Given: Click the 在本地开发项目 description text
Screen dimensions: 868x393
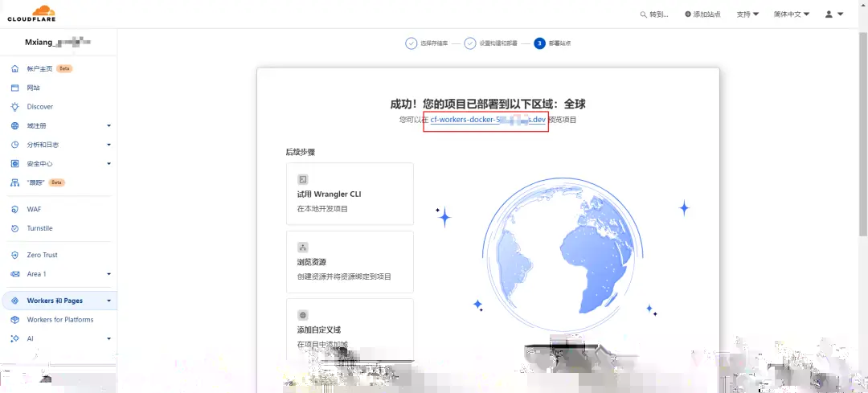Looking at the screenshot, I should point(323,209).
